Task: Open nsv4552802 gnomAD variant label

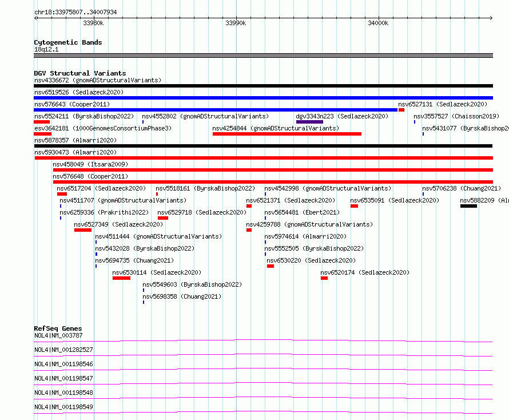Action: point(205,116)
